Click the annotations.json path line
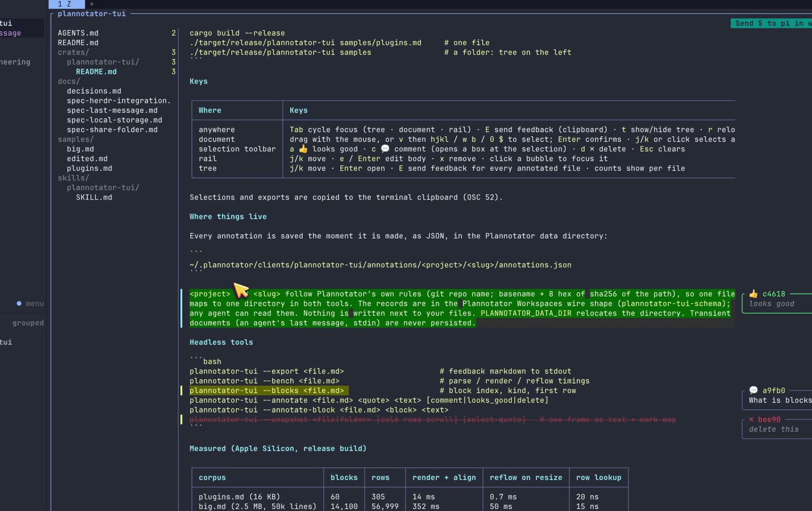Image resolution: width=812 pixels, height=511 pixels. pyautogui.click(x=381, y=265)
